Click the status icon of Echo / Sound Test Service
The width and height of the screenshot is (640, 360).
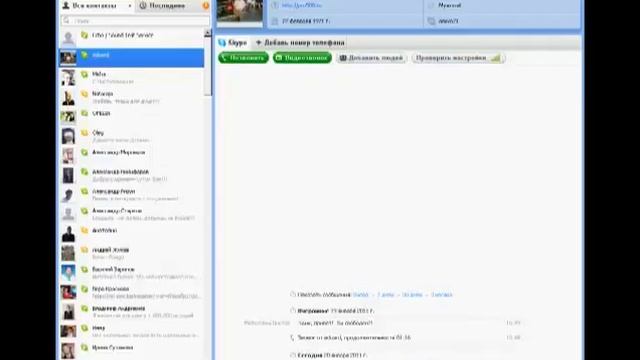[x=84, y=35]
